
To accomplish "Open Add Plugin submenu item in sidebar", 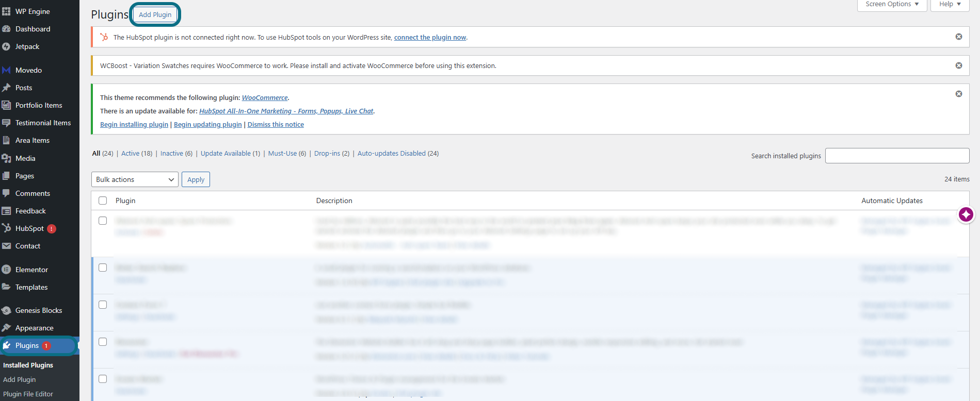I will (x=20, y=379).
